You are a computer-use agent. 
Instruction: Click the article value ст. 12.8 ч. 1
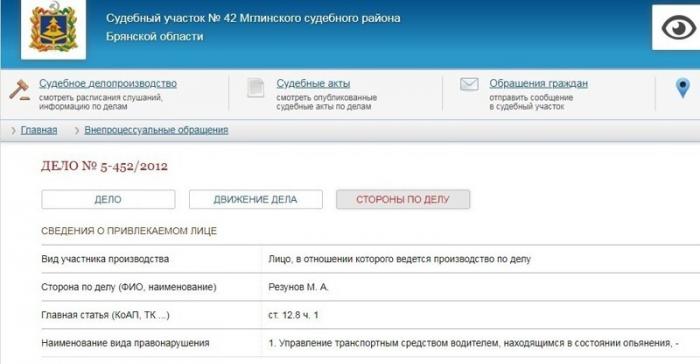coord(293,315)
